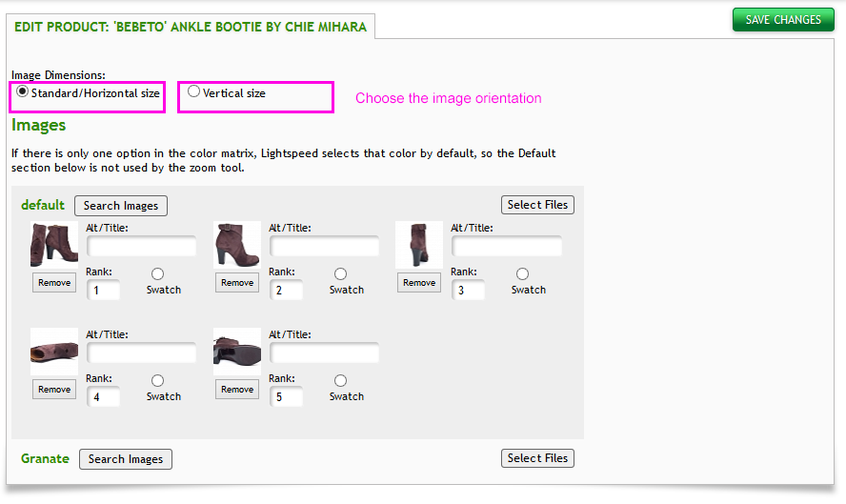Remove the first default image
Screen dimensions: 846x504
(54, 283)
